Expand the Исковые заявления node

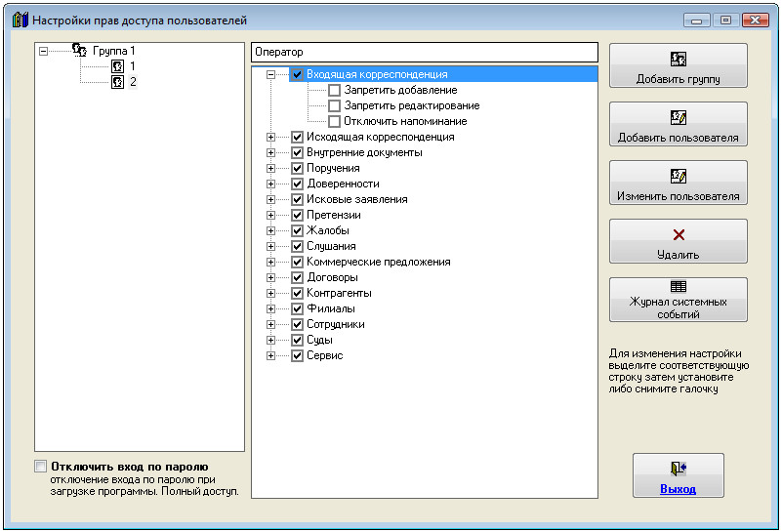point(270,199)
